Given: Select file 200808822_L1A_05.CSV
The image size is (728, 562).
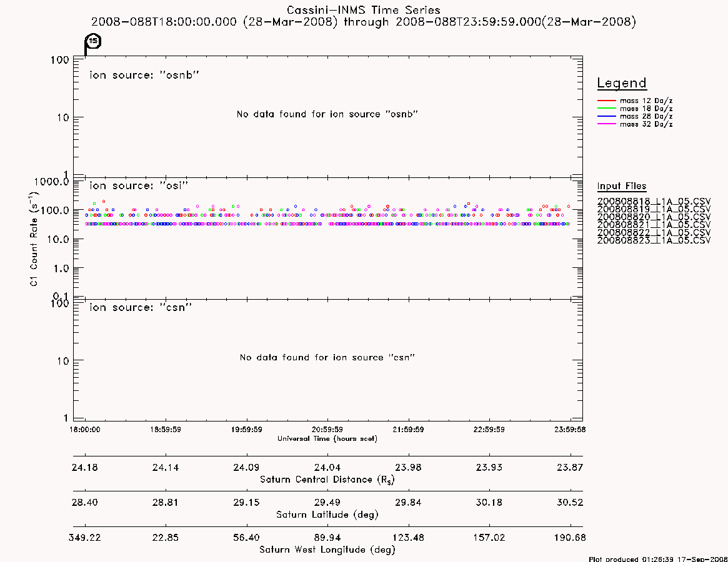Looking at the screenshot, I should click(654, 232).
